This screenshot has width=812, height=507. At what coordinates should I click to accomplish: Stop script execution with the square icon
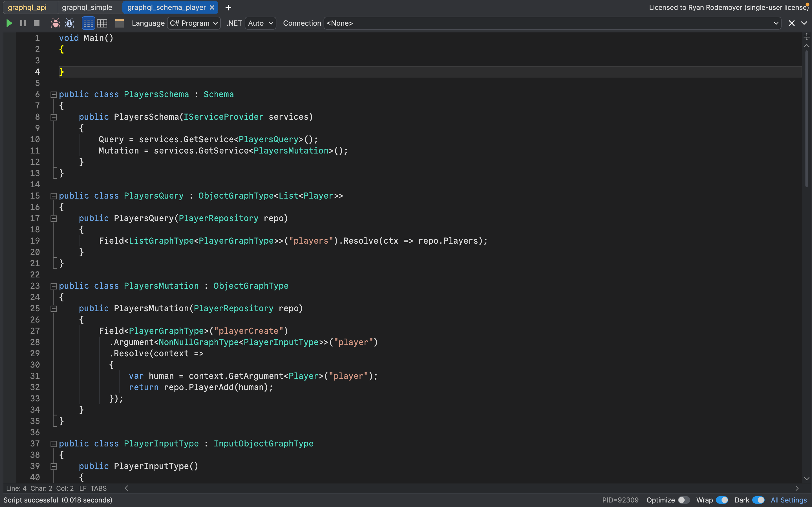click(x=36, y=23)
